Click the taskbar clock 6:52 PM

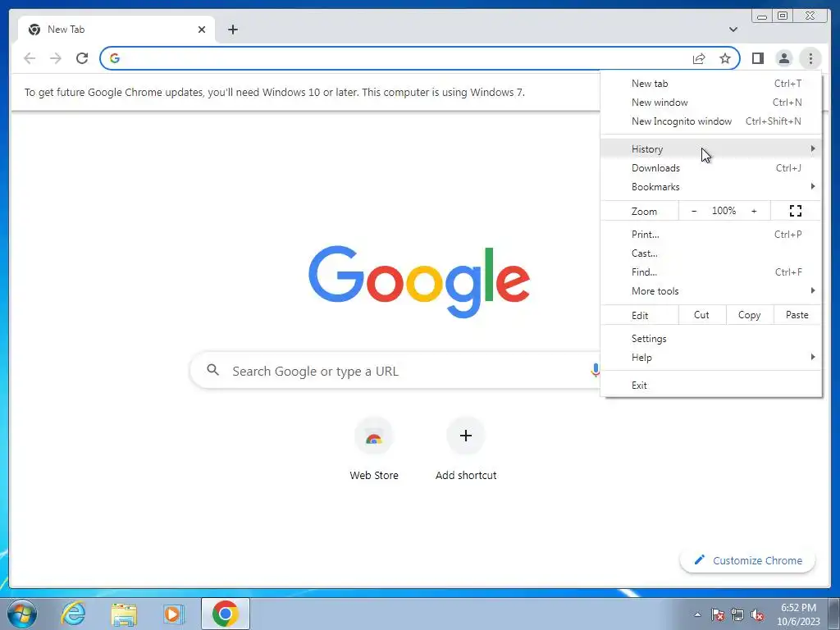tap(798, 608)
